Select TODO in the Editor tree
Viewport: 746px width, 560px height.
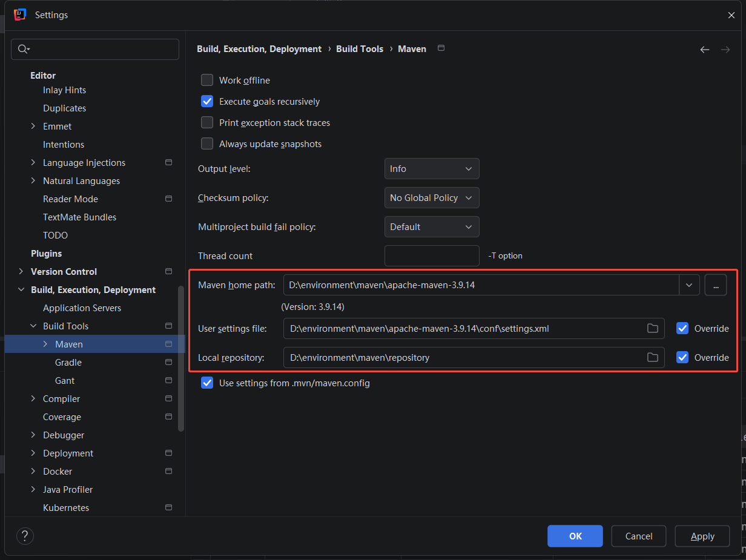[55, 235]
